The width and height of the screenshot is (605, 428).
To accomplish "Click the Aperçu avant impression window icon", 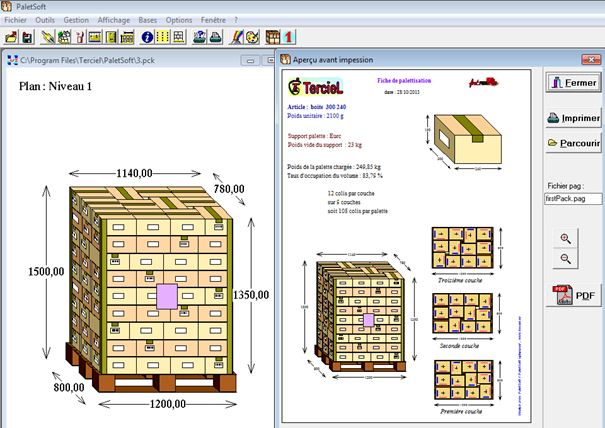I will 285,59.
